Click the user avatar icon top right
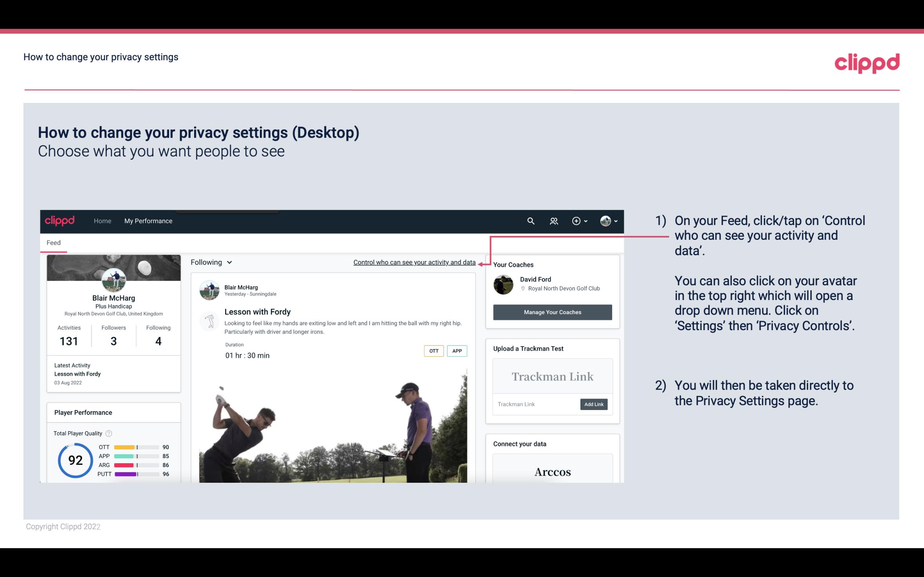The image size is (924, 577). [x=605, y=221]
